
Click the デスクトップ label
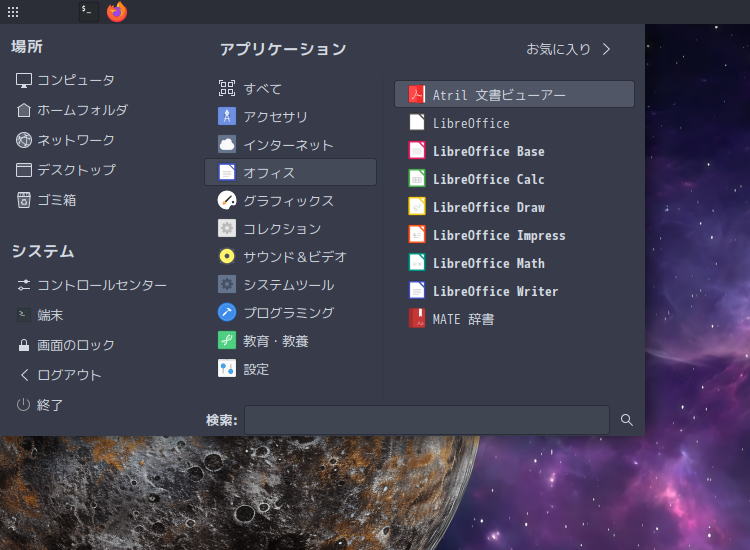pyautogui.click(x=77, y=170)
